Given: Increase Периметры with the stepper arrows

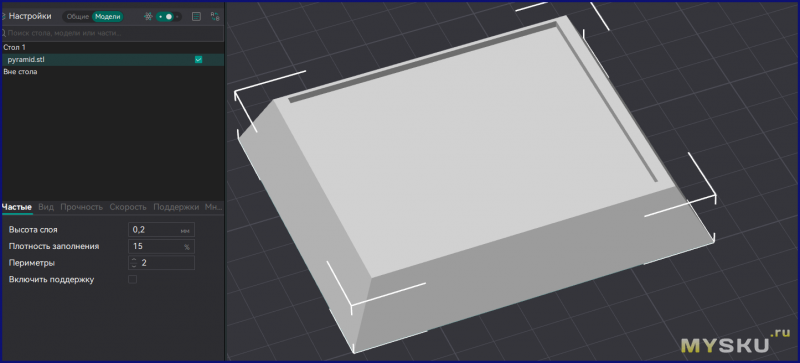Looking at the screenshot, I should coord(134,260).
